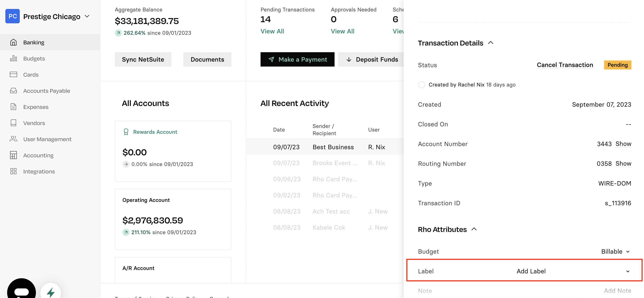Select the Best Business transaction row
The width and height of the screenshot is (644, 298).
325,147
